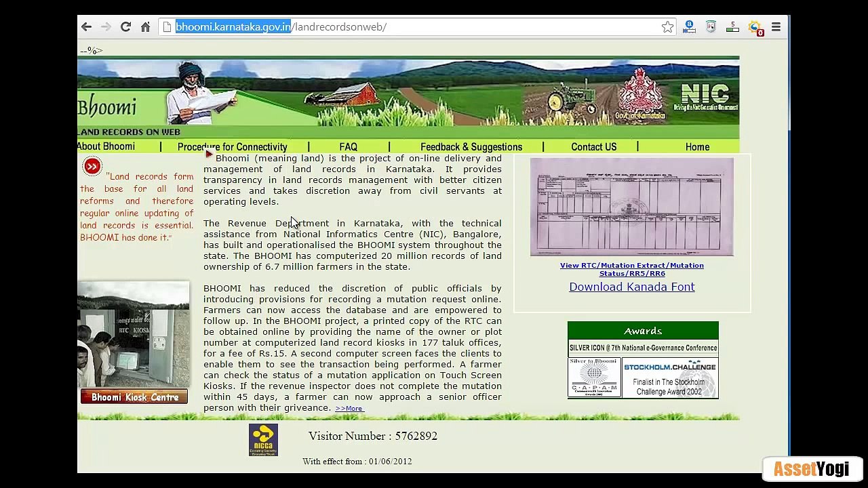Image resolution: width=868 pixels, height=488 pixels.
Task: Click the Download Kanada Font link
Action: pos(632,287)
